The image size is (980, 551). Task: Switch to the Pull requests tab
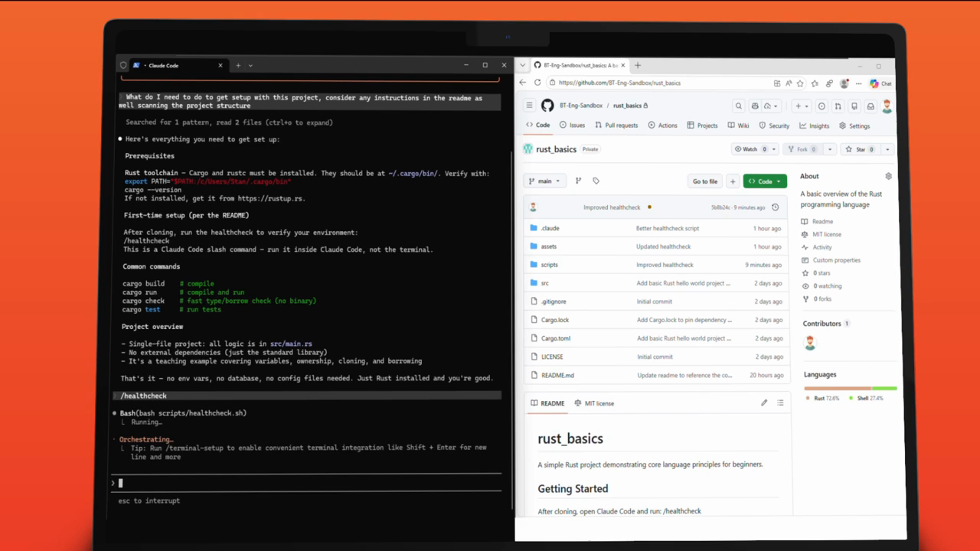(x=616, y=126)
